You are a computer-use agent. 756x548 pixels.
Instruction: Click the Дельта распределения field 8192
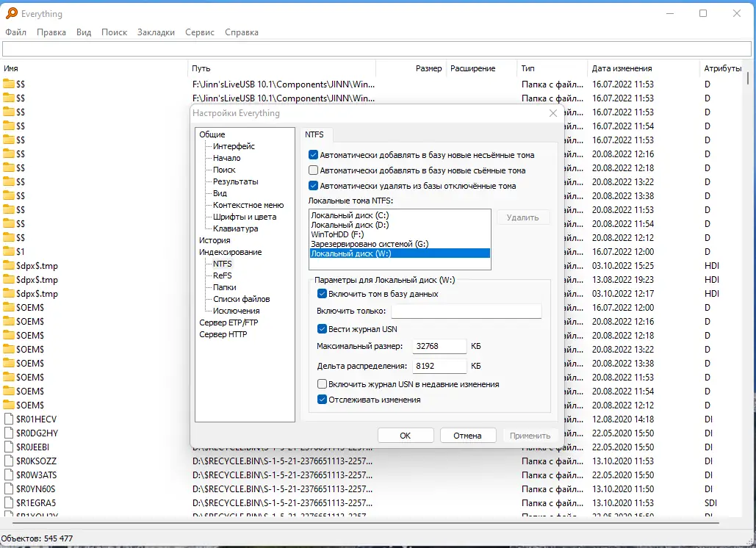coord(439,366)
